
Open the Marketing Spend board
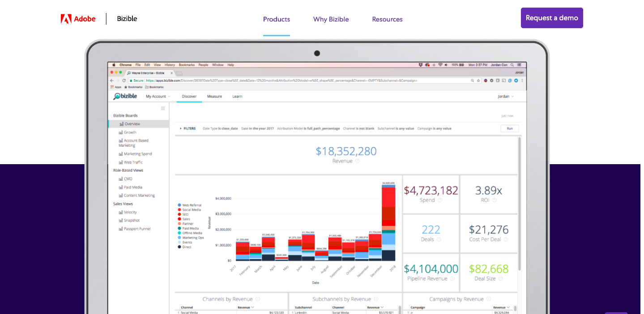click(x=135, y=154)
